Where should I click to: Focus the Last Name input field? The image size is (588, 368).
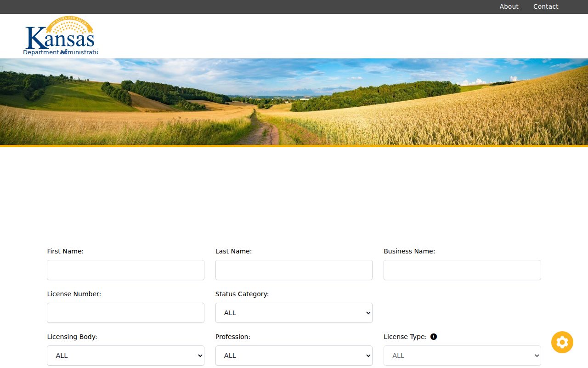point(294,270)
